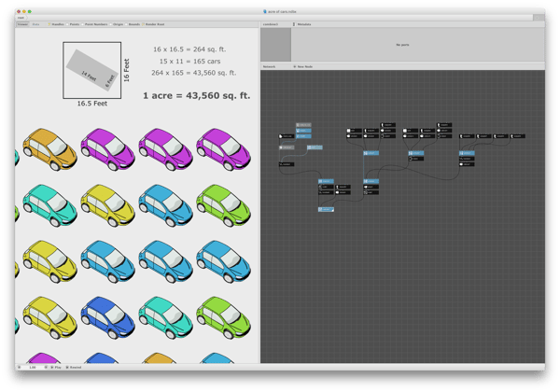Click the root breadcrumb in address bar
This screenshot has height=392, width=560.
point(21,18)
